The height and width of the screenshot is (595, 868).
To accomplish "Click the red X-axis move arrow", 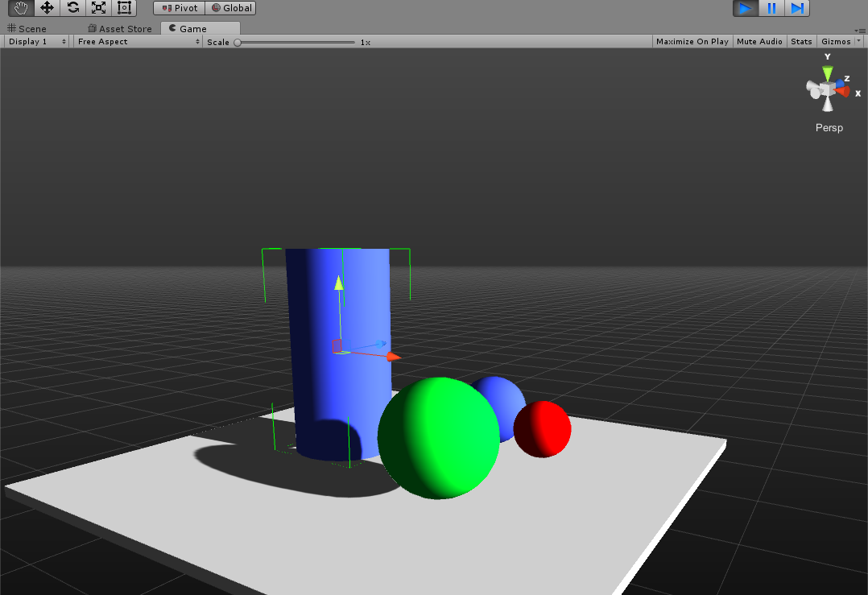I will click(x=393, y=357).
